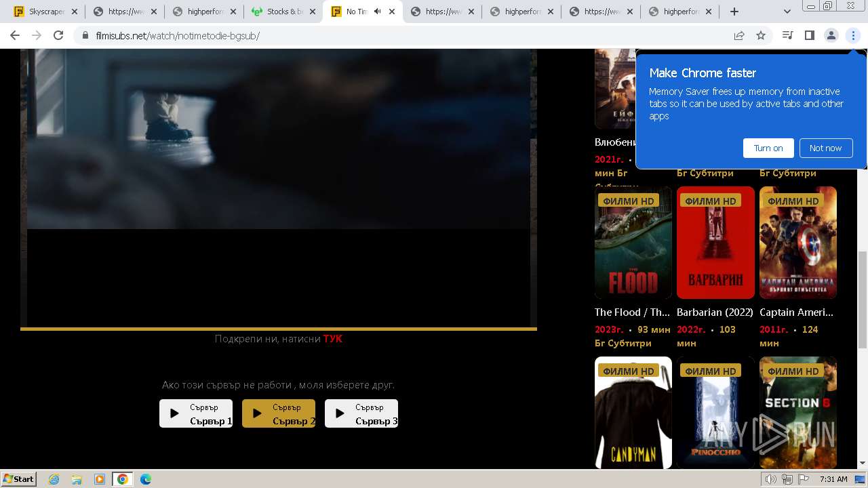Share this page from the address bar

click(739, 35)
